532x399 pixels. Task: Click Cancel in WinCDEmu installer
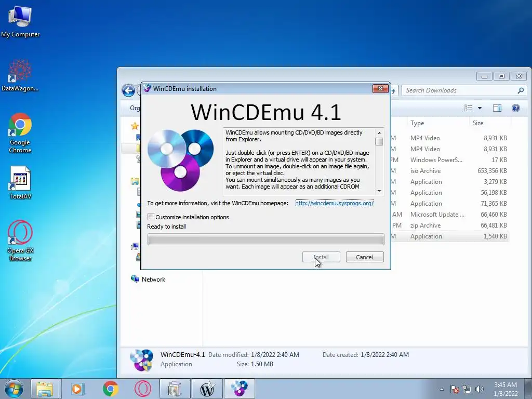365,257
